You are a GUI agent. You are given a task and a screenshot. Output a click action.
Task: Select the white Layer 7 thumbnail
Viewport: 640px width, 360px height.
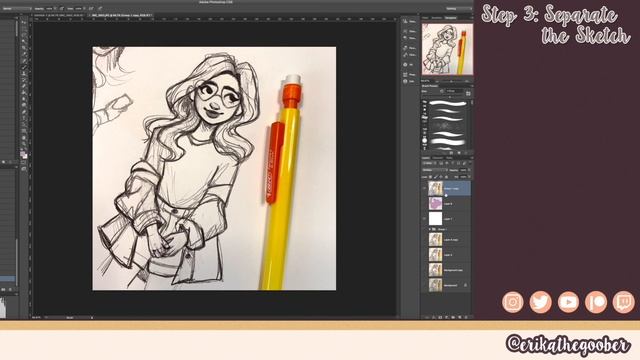tap(435, 219)
